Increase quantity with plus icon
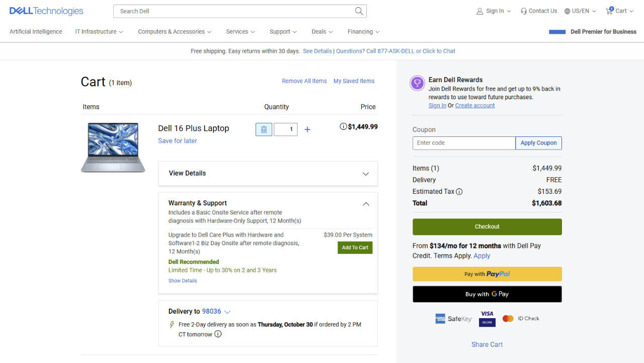The width and height of the screenshot is (644, 363). coord(307,129)
